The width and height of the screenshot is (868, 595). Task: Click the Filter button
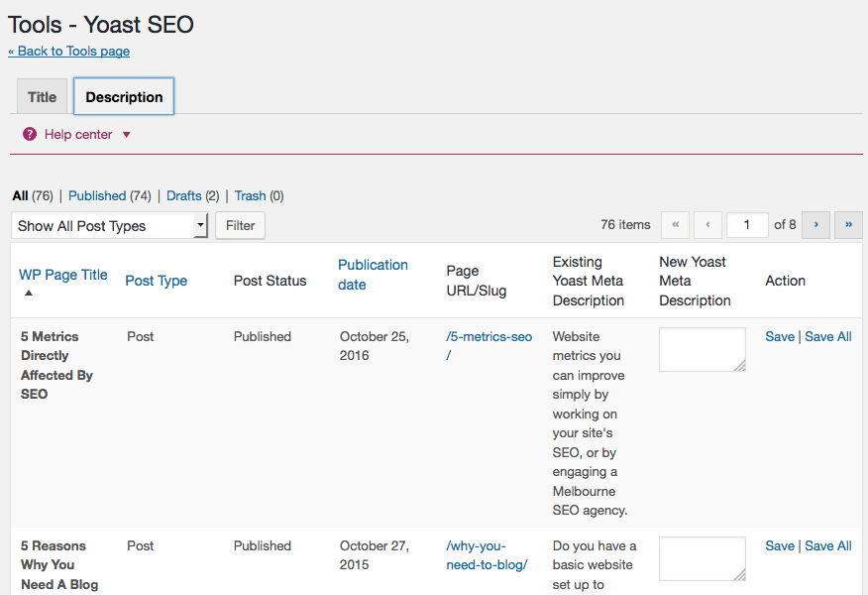pyautogui.click(x=240, y=225)
